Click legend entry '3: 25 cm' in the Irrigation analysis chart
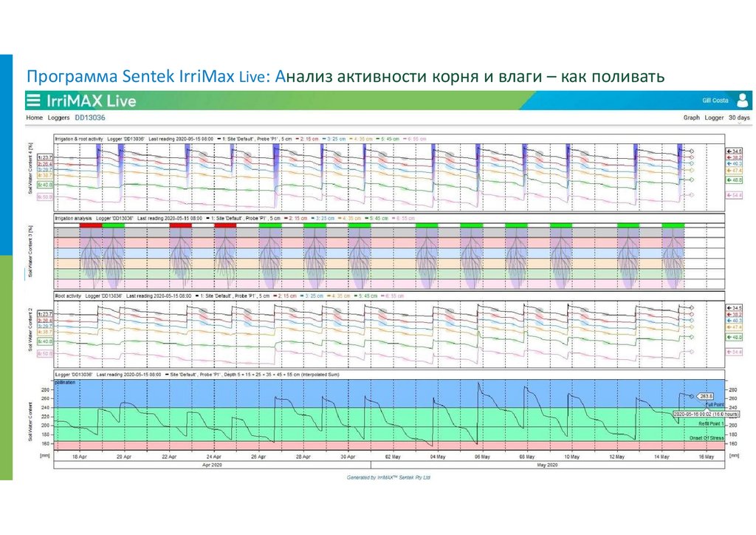This screenshot has width=756, height=535. tap(323, 218)
